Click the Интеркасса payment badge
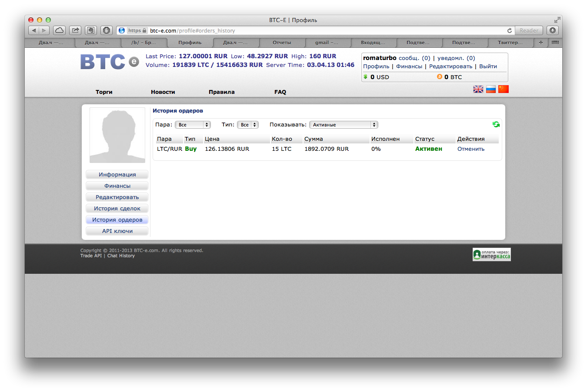The height and width of the screenshot is (392, 587). pos(492,255)
